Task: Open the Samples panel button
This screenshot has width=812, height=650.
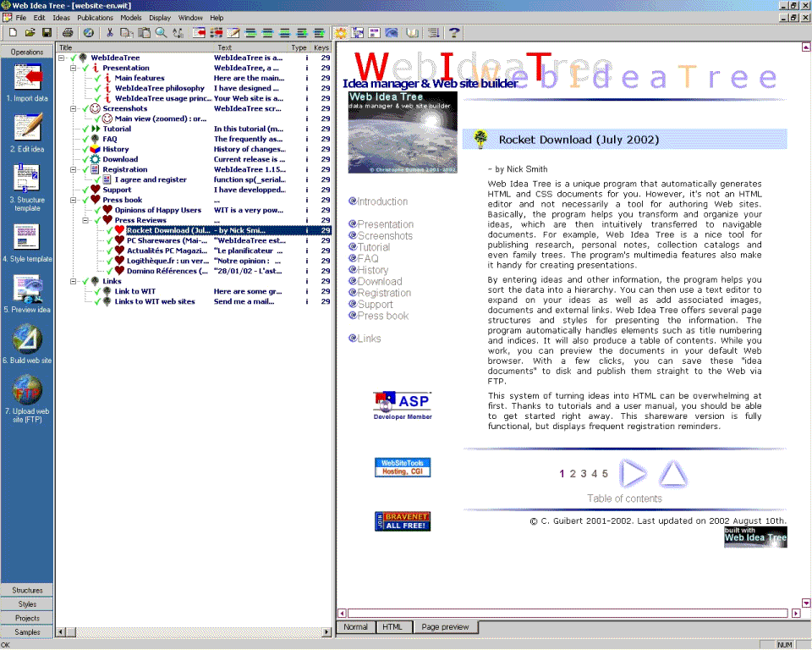Action: click(27, 632)
